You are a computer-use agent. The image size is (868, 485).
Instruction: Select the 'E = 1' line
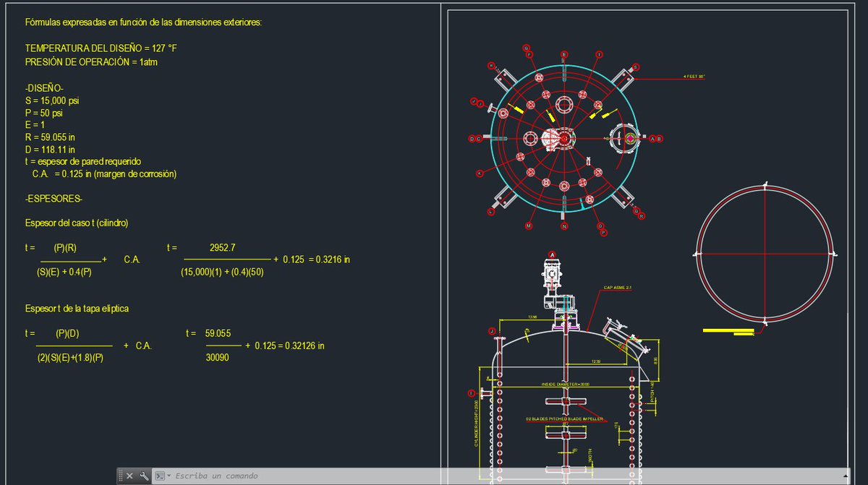pyautogui.click(x=35, y=125)
